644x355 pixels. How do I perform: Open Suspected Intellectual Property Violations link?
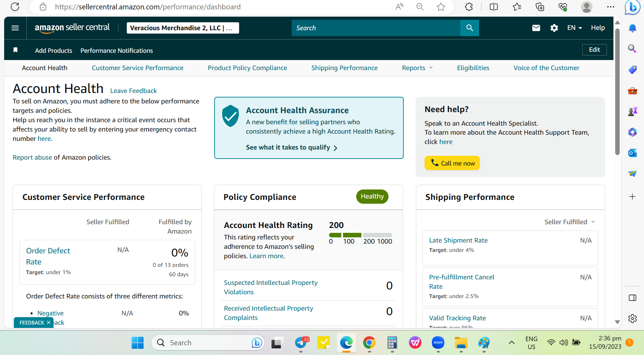[271, 287]
